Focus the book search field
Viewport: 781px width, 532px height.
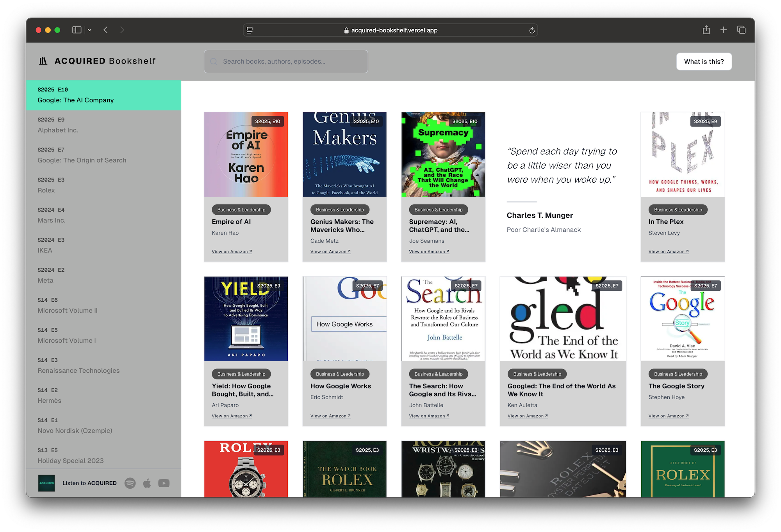(286, 62)
